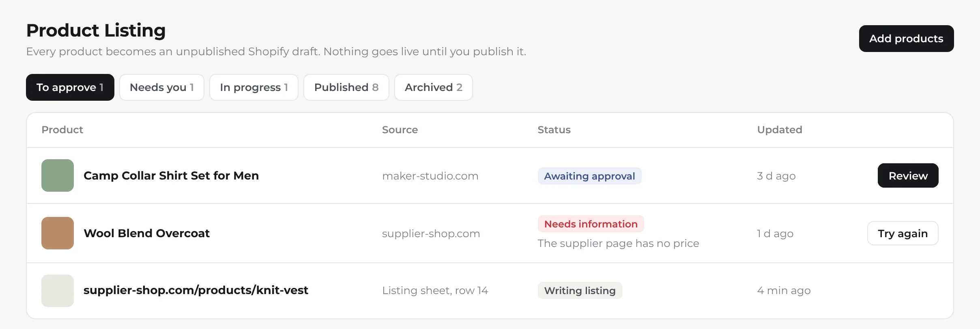Select the To approve tab
Image resolution: width=980 pixels, height=329 pixels.
tap(70, 87)
